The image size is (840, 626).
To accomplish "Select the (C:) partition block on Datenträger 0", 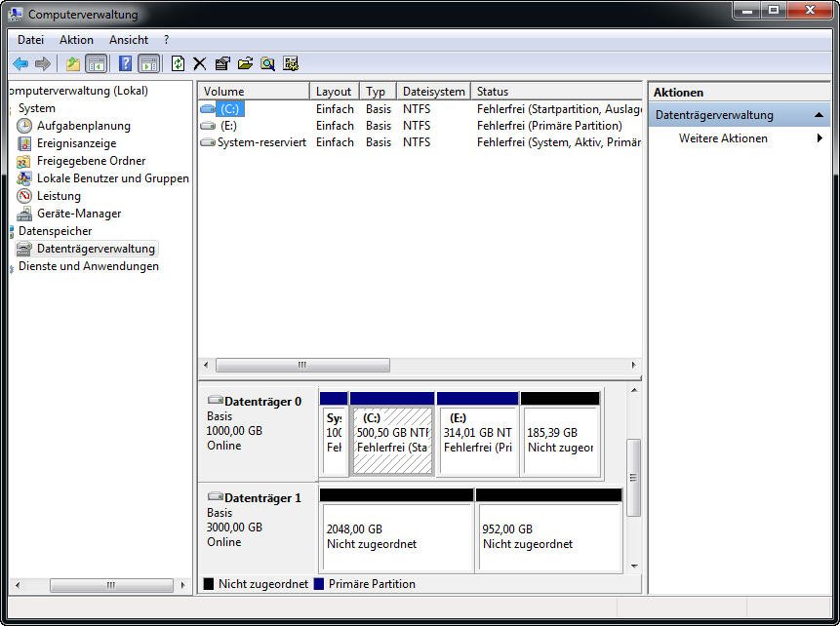I will [x=392, y=440].
